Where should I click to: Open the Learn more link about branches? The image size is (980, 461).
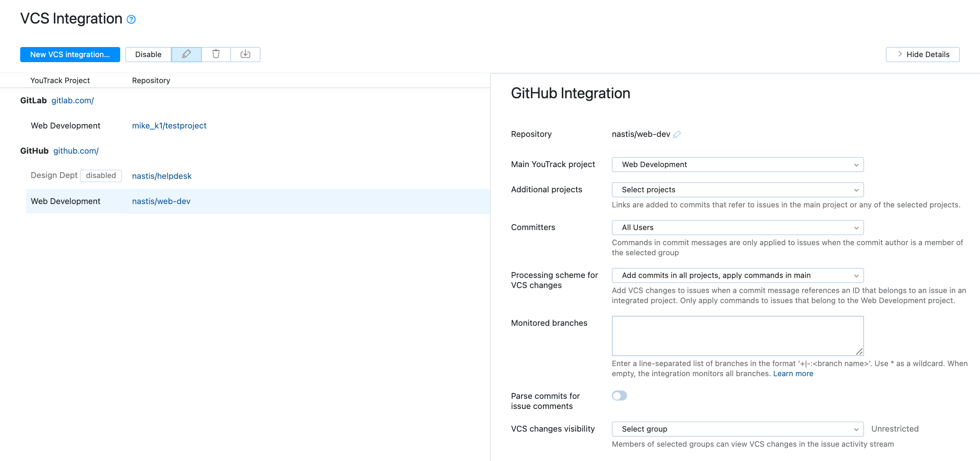point(793,373)
